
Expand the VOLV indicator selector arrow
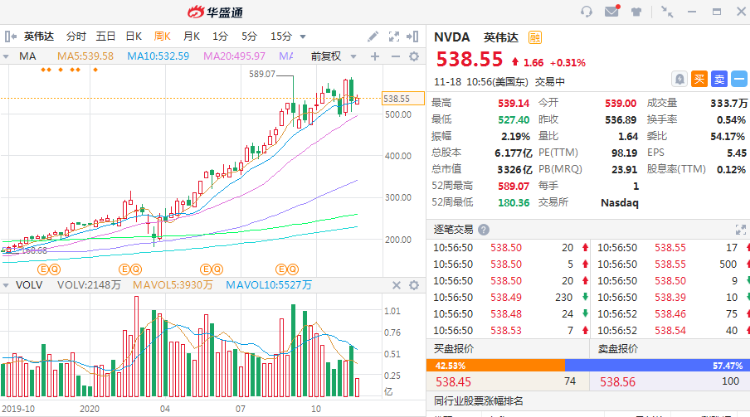[x=6, y=285]
